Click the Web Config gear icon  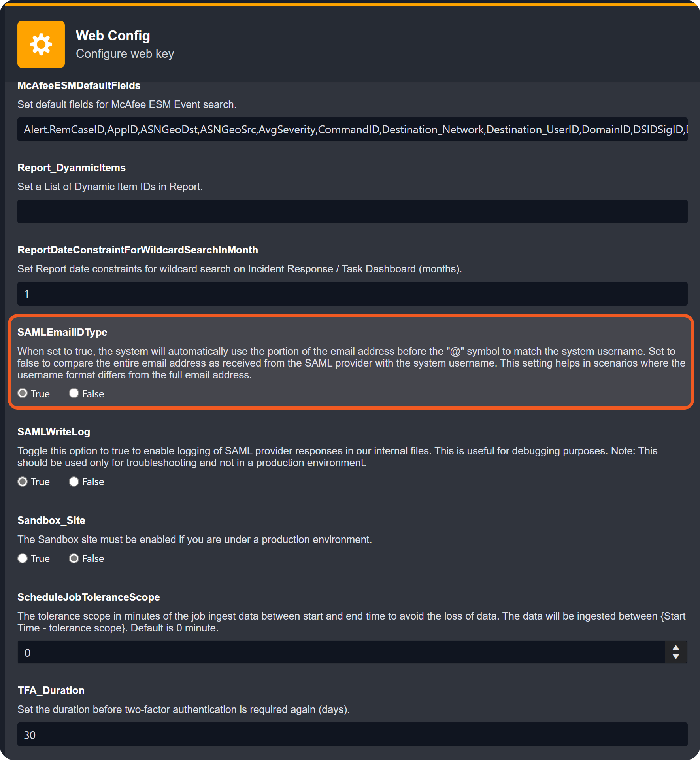41,44
